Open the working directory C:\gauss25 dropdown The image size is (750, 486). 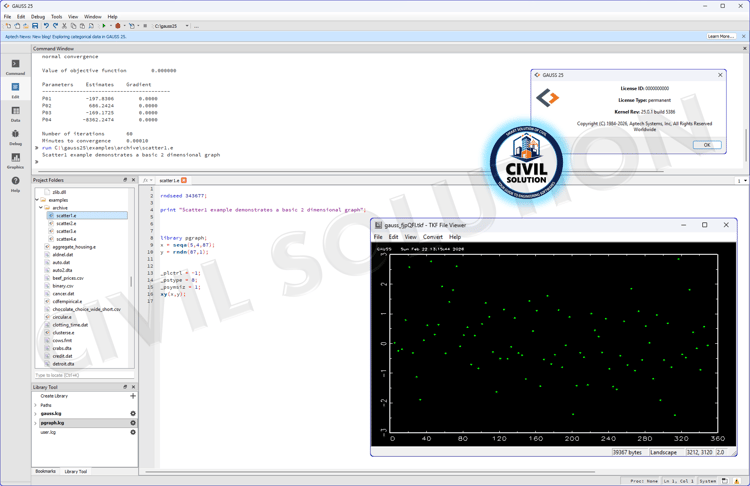tap(187, 26)
